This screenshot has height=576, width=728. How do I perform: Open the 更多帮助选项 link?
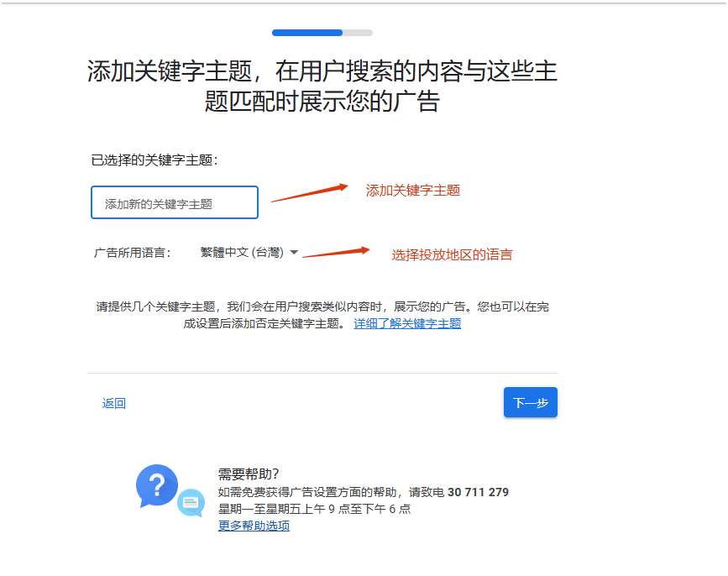254,526
